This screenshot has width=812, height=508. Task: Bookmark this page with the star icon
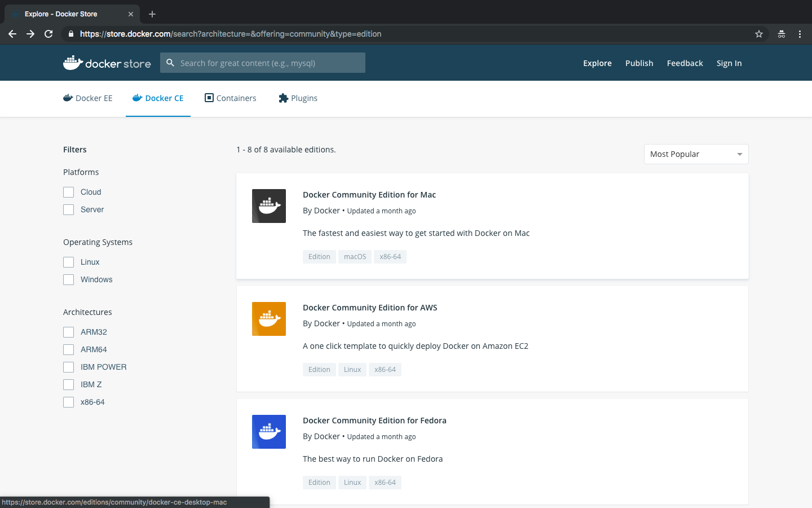click(759, 34)
